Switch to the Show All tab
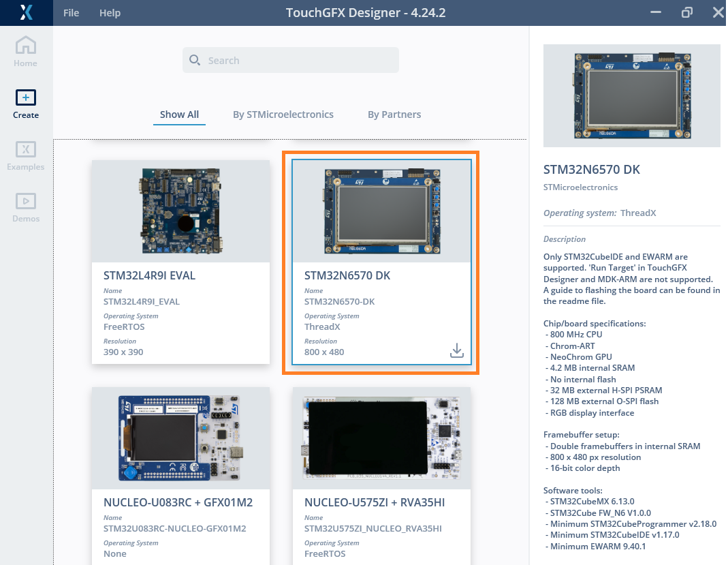Image resolution: width=728 pixels, height=565 pixels. [x=179, y=114]
